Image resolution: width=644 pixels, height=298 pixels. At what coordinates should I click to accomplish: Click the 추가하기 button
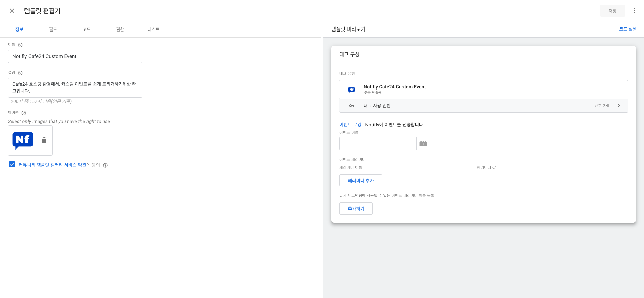[x=356, y=208]
